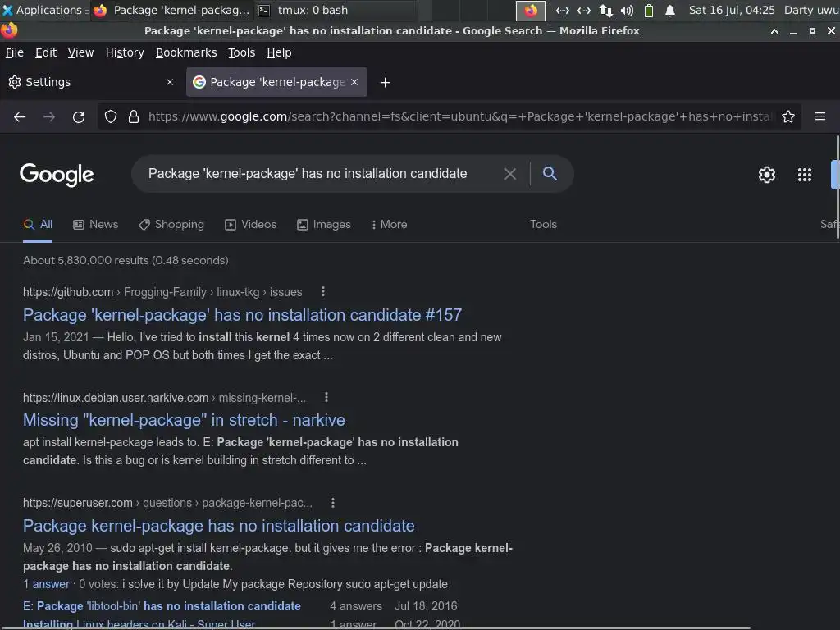Open the '1 answer' link
The image size is (840, 630).
pyautogui.click(x=46, y=584)
